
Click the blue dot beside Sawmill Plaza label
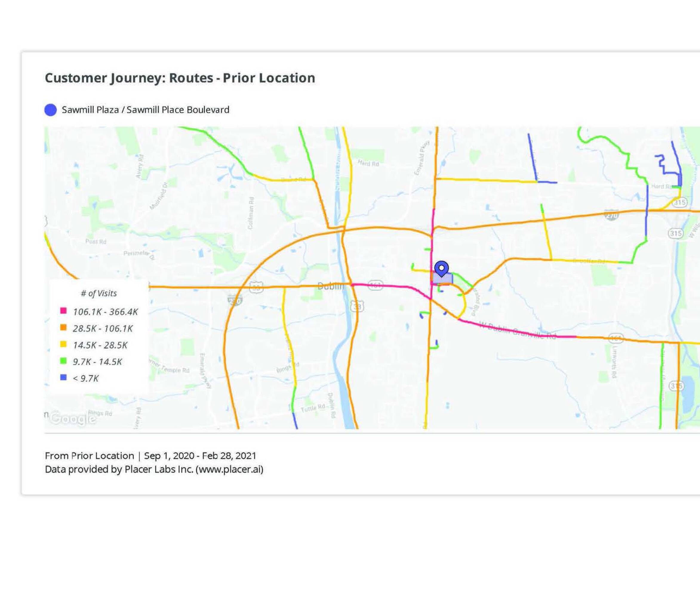pos(51,110)
